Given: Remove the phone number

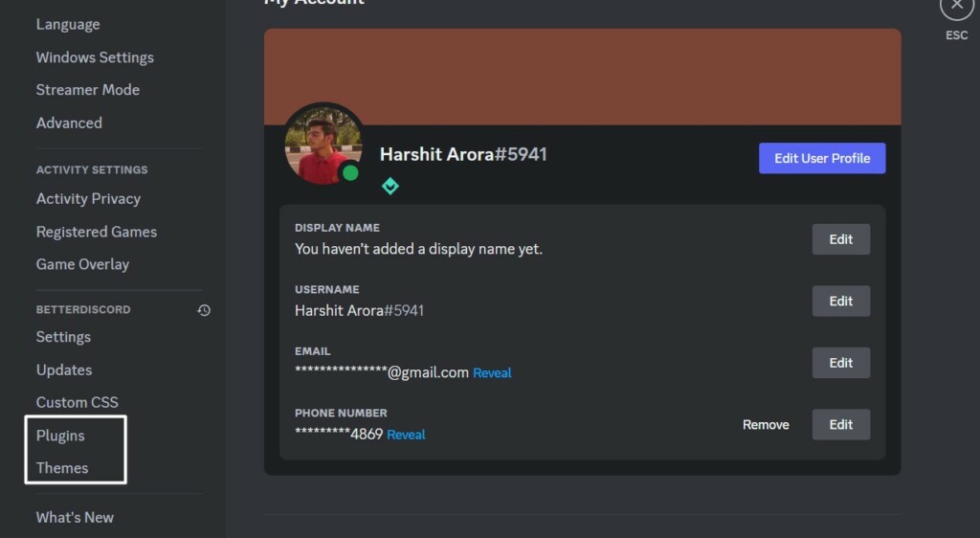Looking at the screenshot, I should tap(766, 425).
